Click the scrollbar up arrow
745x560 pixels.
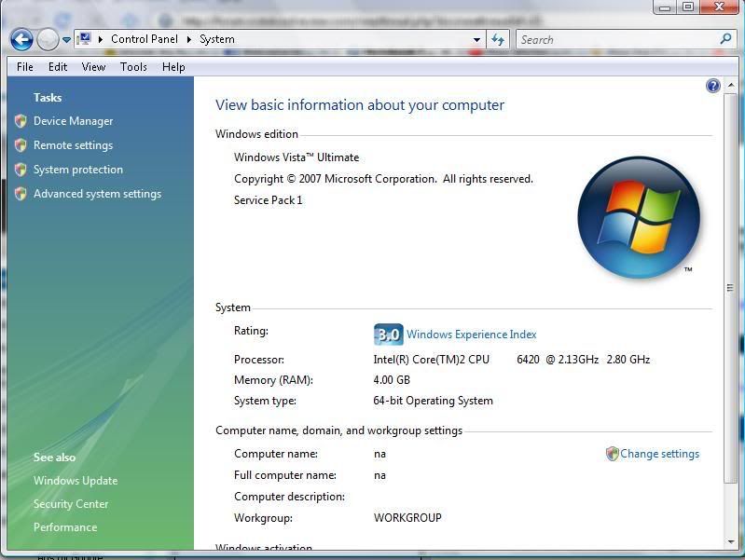(731, 85)
